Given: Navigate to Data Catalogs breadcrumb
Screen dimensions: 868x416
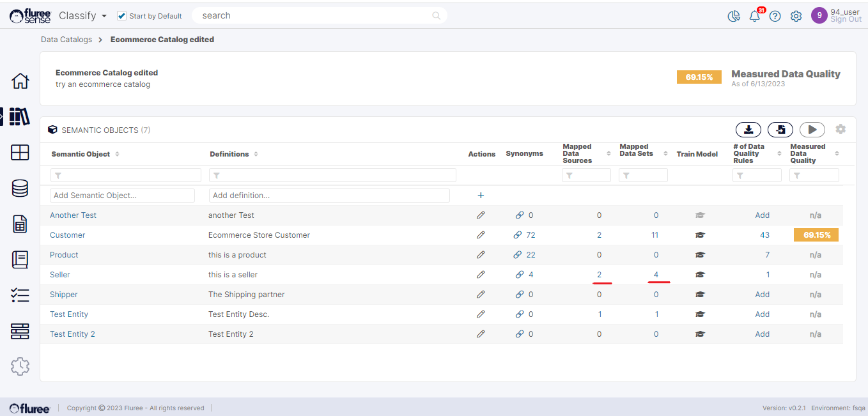Looking at the screenshot, I should tap(66, 40).
